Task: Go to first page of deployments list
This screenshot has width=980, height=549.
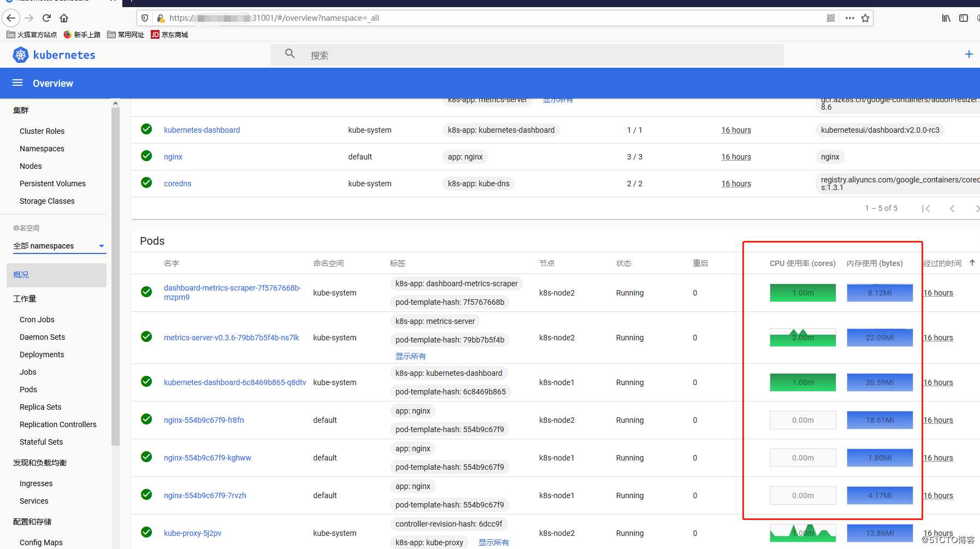Action: 926,209
